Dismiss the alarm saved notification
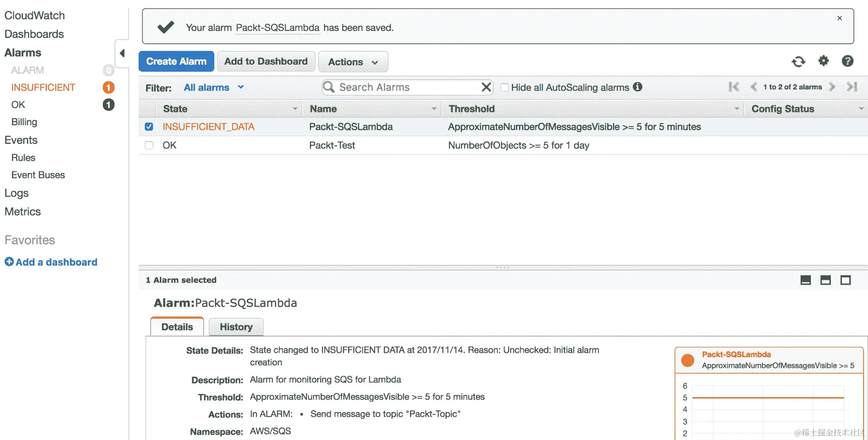The image size is (868, 440). point(839,18)
